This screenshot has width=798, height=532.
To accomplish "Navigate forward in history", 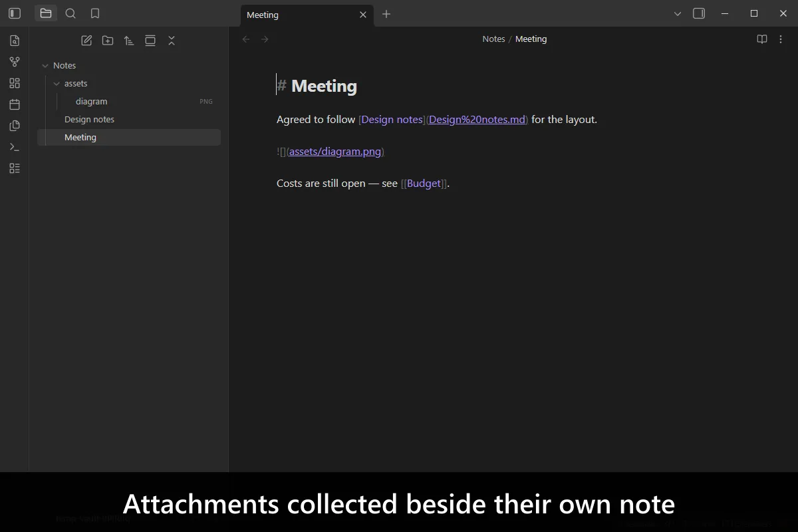I will click(x=265, y=39).
